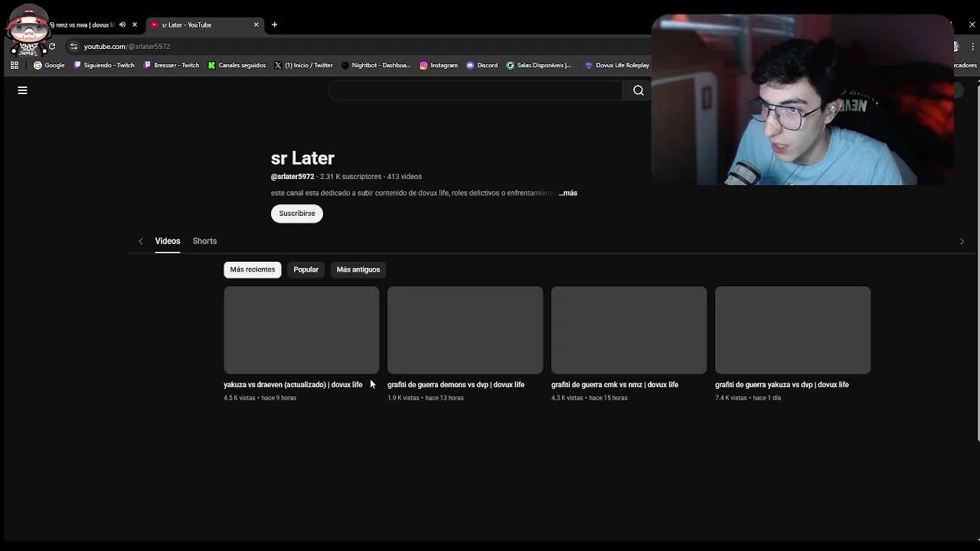Click the YouTube search magnifier button
The height and width of the screenshot is (551, 980).
tap(638, 90)
